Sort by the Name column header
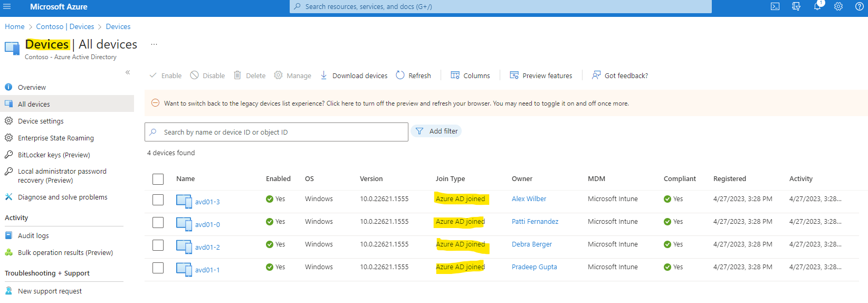Image resolution: width=868 pixels, height=303 pixels. pyautogui.click(x=186, y=178)
